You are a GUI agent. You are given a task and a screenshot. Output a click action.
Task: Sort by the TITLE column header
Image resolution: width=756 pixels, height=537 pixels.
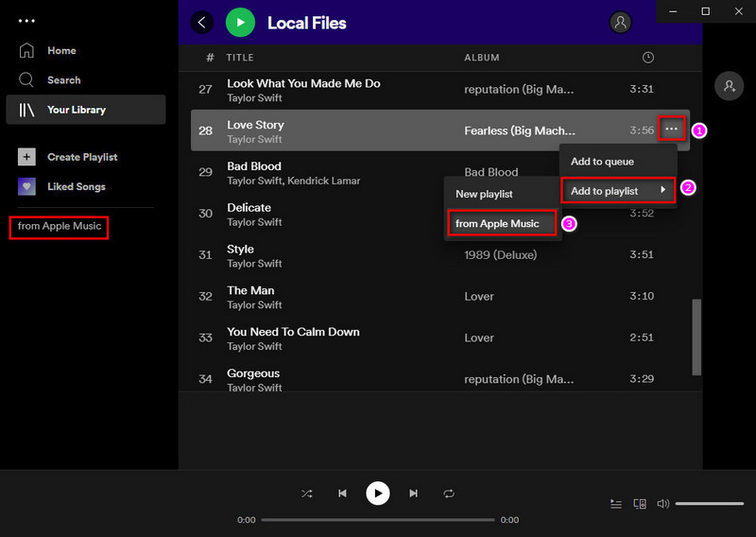[240, 58]
